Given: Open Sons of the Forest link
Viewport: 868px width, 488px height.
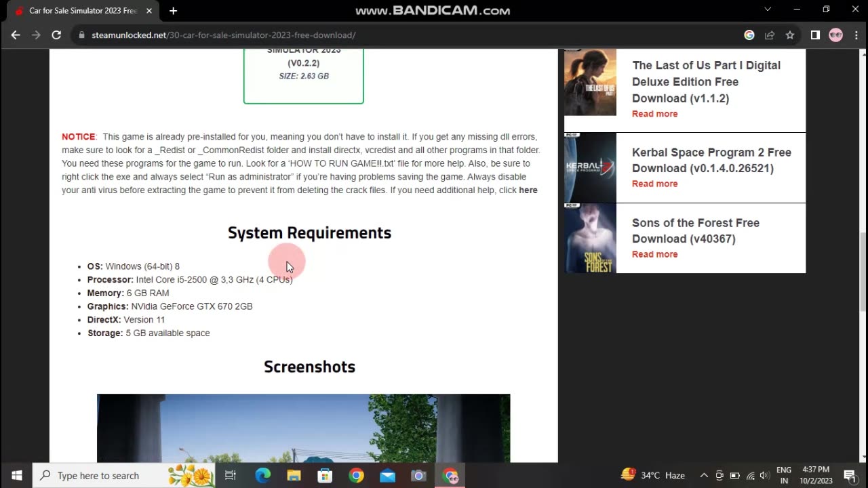Looking at the screenshot, I should pos(695,230).
